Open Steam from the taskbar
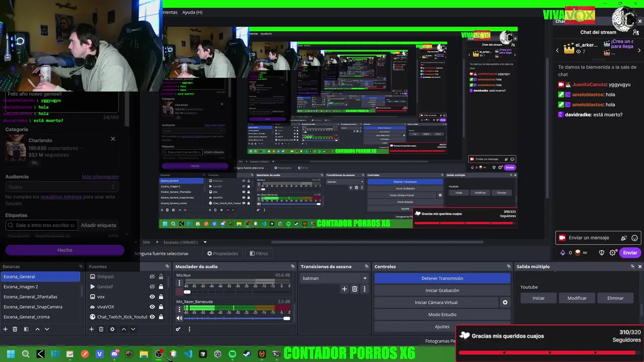This screenshot has width=644, height=362. coord(247,354)
